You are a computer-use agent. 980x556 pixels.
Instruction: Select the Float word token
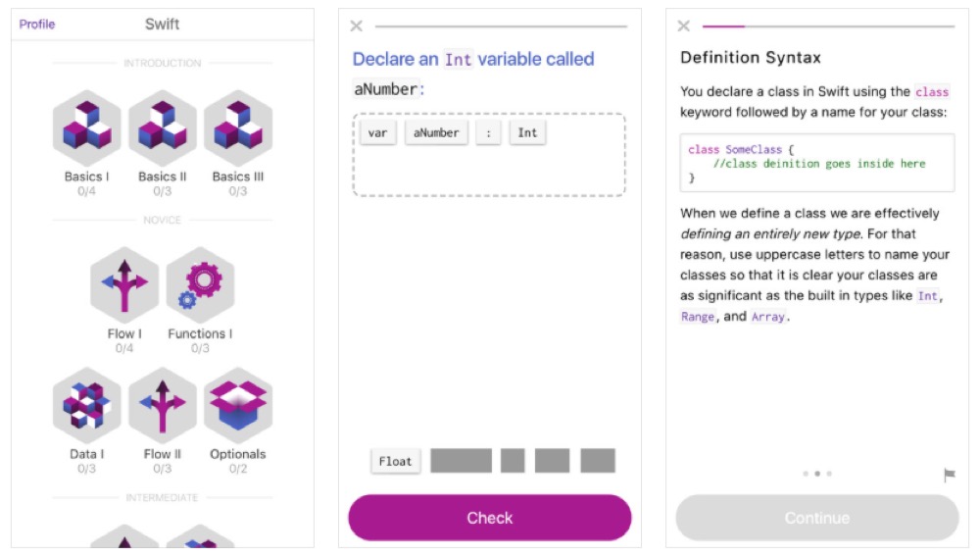(x=395, y=461)
